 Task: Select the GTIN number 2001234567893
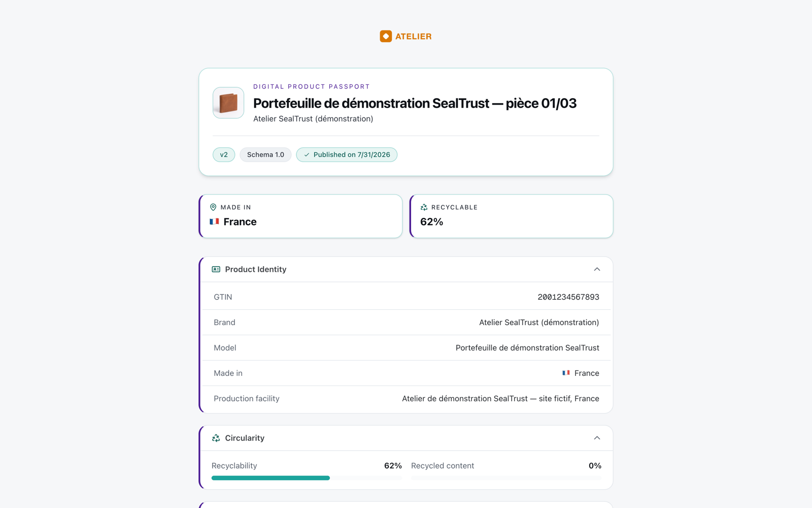coord(568,297)
